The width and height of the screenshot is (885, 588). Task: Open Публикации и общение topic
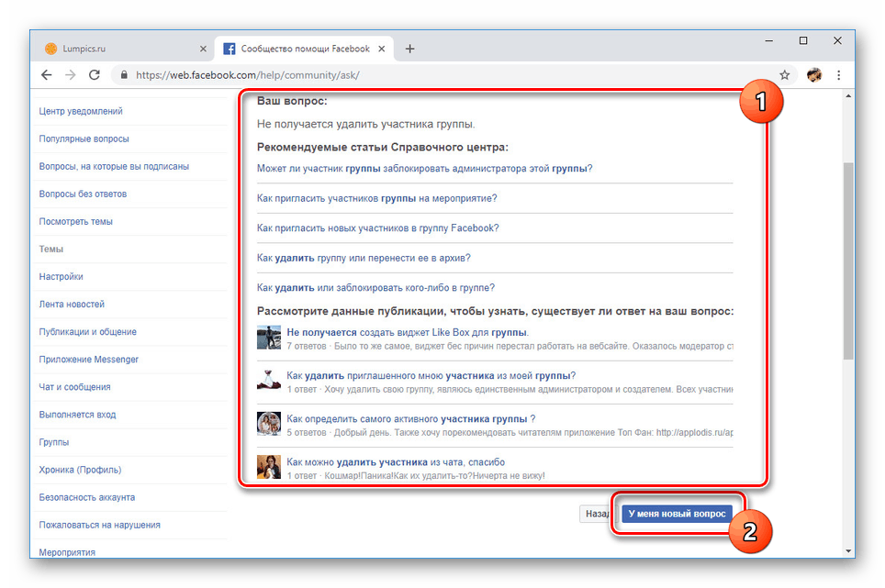tap(87, 332)
